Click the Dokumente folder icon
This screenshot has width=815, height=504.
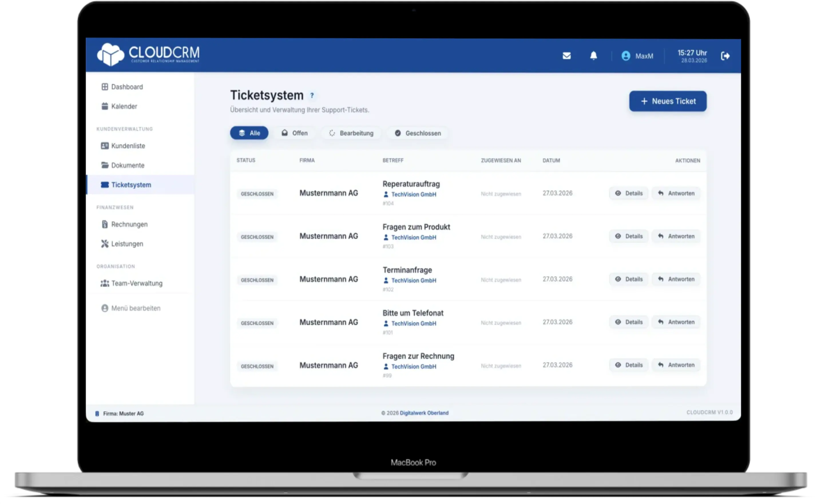pyautogui.click(x=105, y=165)
